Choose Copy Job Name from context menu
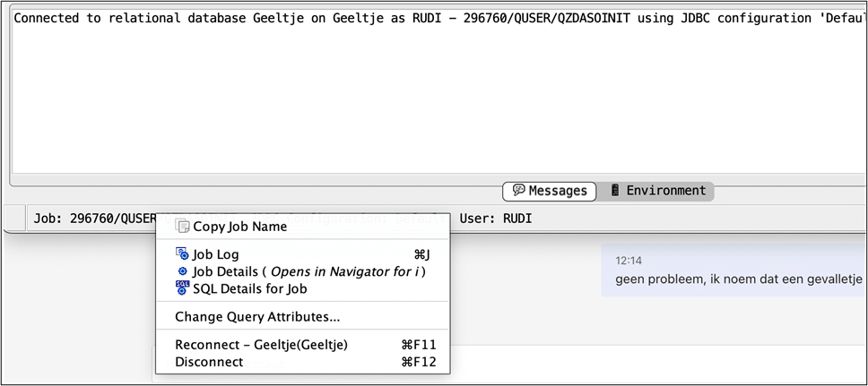Image resolution: width=868 pixels, height=386 pixels. [239, 227]
